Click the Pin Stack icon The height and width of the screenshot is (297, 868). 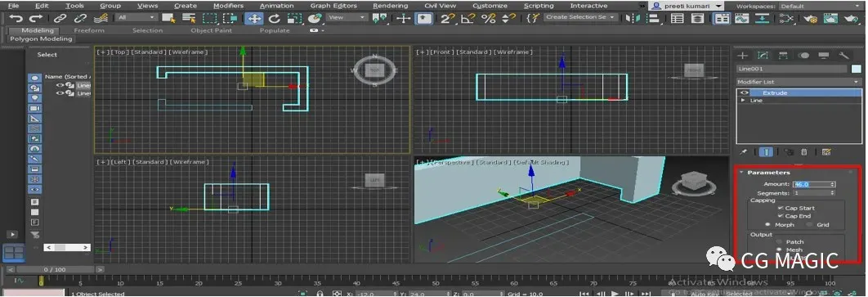(x=744, y=151)
